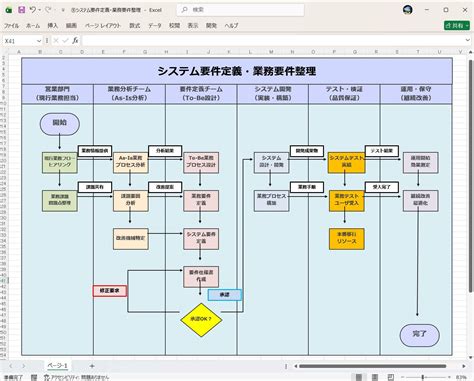Select the To-Be業務プロセス設計 box

click(201, 162)
